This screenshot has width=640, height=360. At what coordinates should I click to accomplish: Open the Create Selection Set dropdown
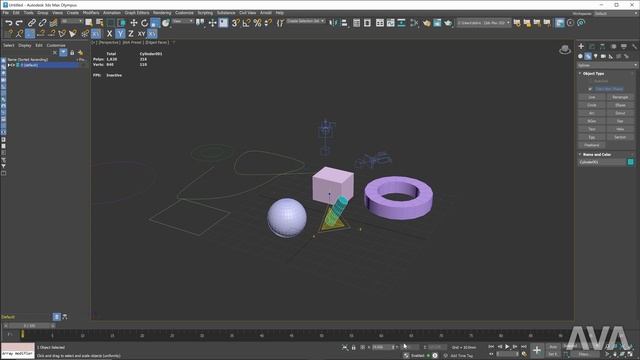click(x=306, y=21)
